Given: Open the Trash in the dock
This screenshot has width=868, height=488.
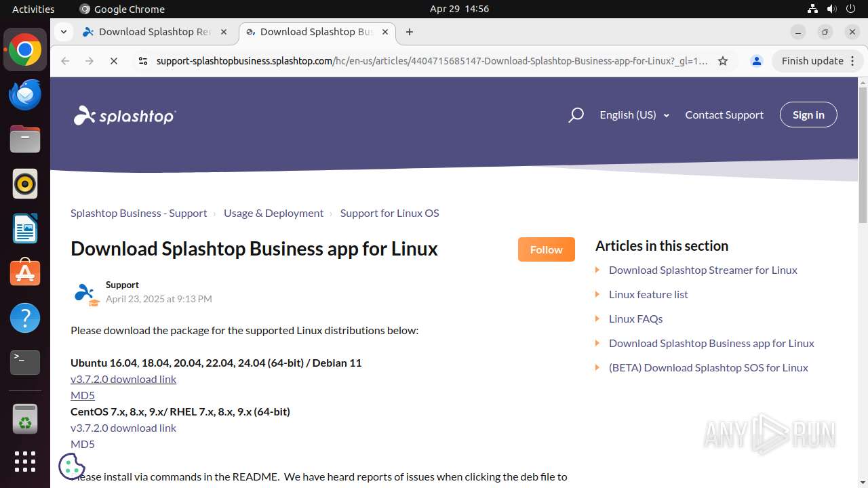Looking at the screenshot, I should point(25,419).
